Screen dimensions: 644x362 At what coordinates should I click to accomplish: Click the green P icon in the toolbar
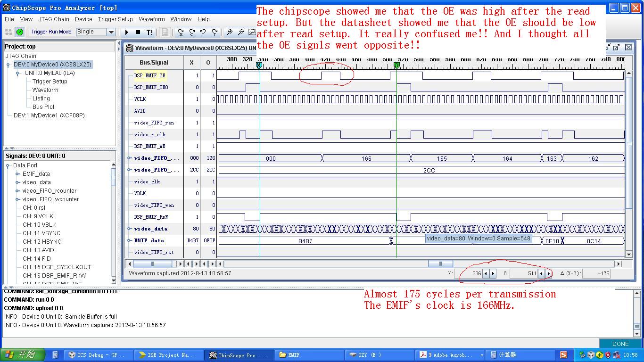pyautogui.click(x=20, y=32)
